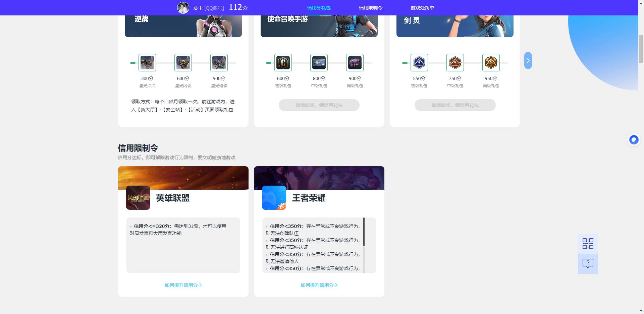
Task: Click 王者荣耀 card title text
Action: pos(309,198)
